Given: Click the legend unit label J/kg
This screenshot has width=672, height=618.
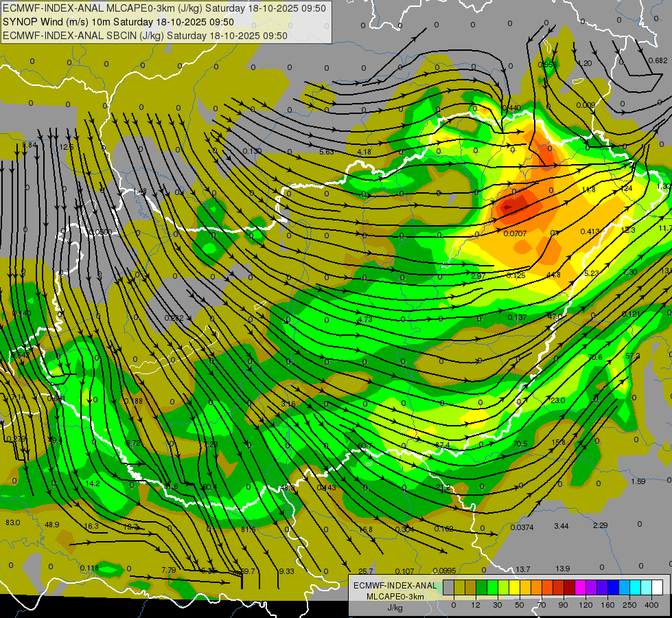Looking at the screenshot, I should pyautogui.click(x=395, y=608).
